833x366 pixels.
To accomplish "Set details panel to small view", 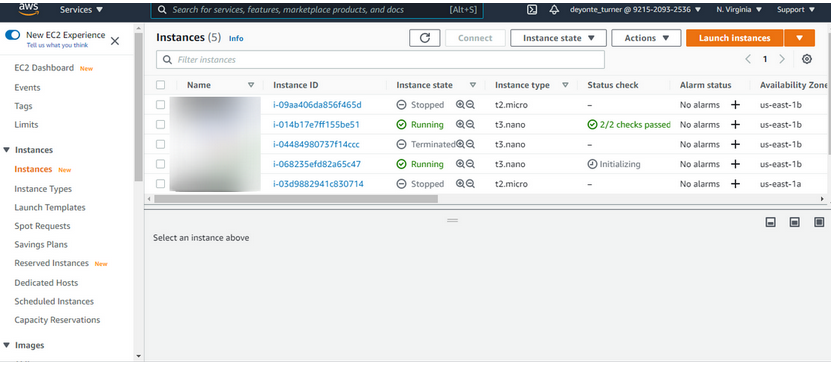I will [770, 222].
